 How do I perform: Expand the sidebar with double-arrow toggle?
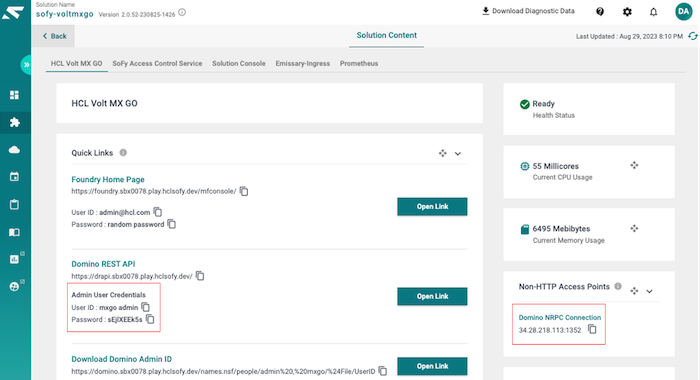point(26,65)
